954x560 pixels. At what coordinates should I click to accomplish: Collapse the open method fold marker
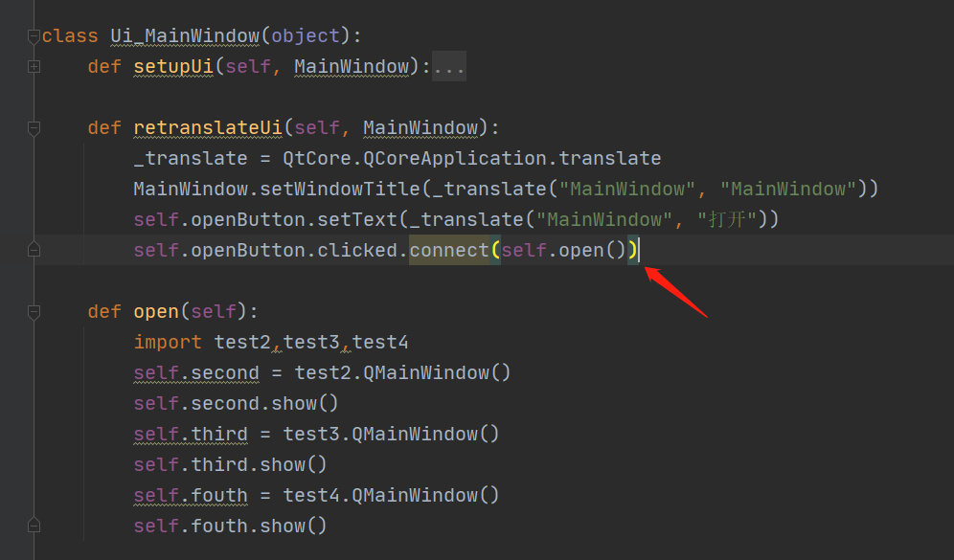pyautogui.click(x=34, y=312)
